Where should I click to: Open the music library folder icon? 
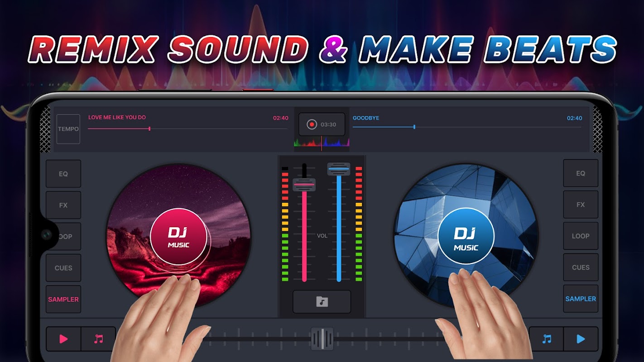point(322,302)
